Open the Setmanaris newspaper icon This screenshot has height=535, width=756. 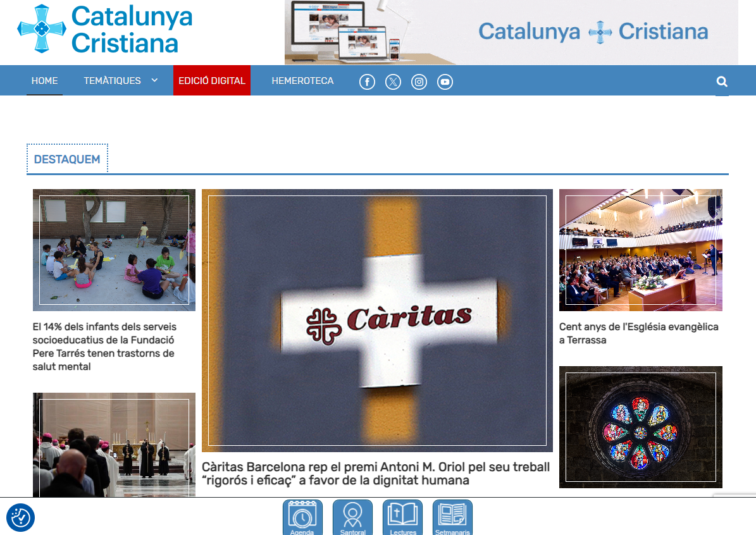[x=453, y=518]
